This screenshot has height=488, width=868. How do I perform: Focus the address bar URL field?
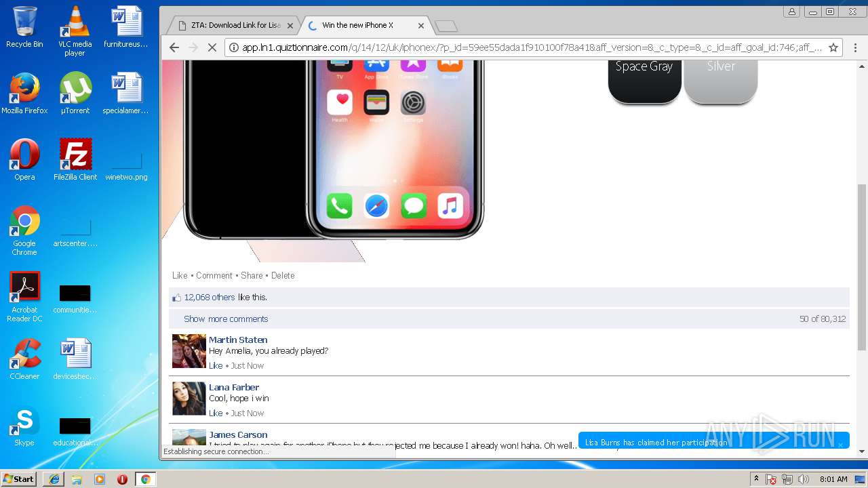tap(532, 47)
